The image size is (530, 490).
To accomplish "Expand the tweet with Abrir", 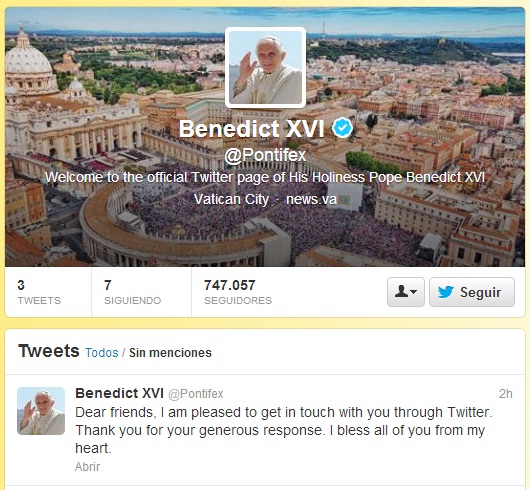I will pos(88,467).
